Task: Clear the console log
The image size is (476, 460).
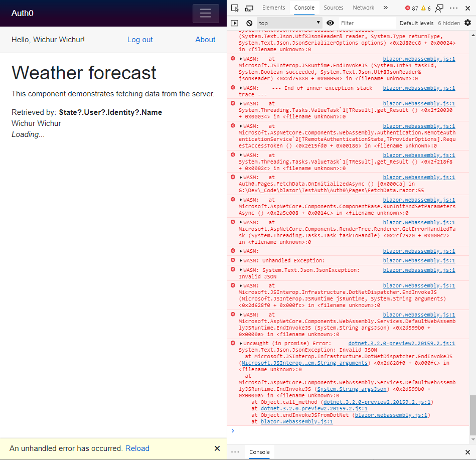Action: coord(249,23)
